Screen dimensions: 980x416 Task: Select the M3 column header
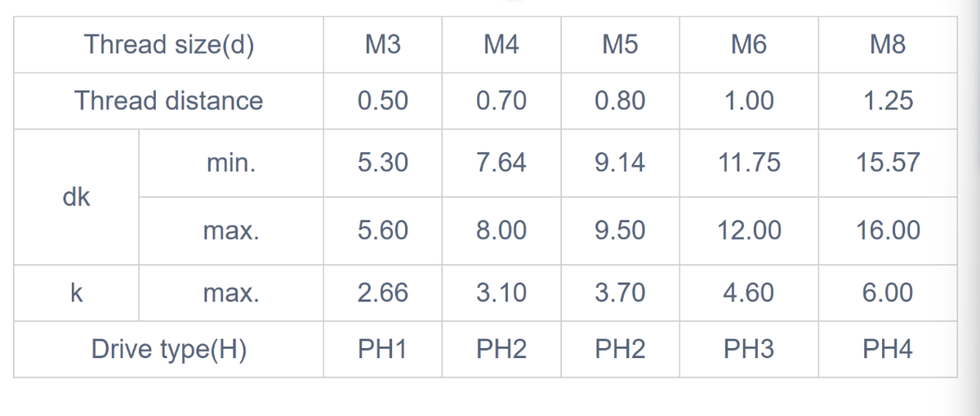(x=382, y=45)
